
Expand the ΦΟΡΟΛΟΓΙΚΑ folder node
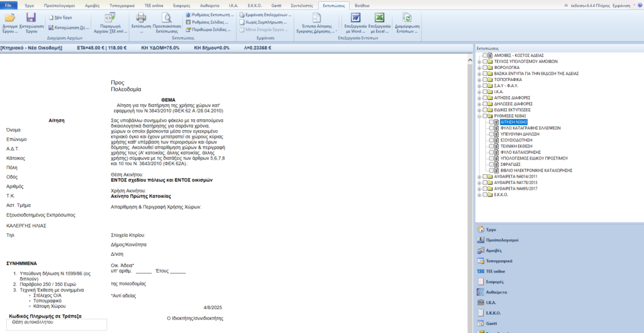tap(479, 67)
